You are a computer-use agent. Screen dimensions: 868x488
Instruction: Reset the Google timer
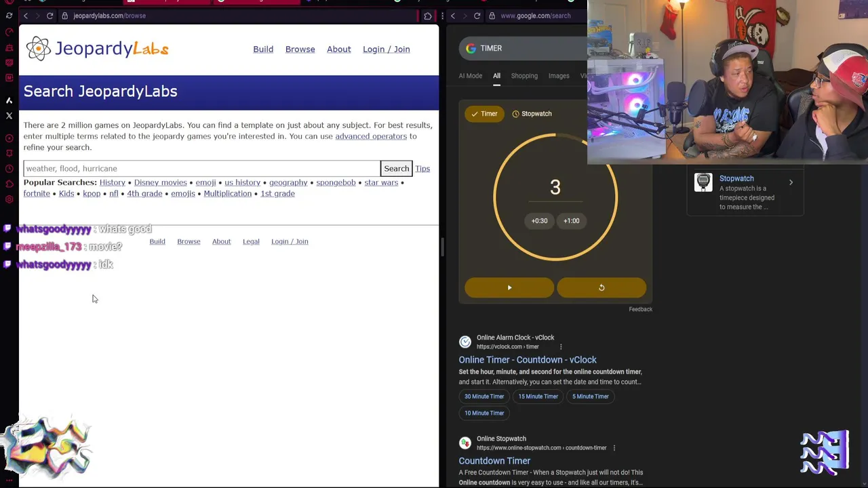point(601,287)
